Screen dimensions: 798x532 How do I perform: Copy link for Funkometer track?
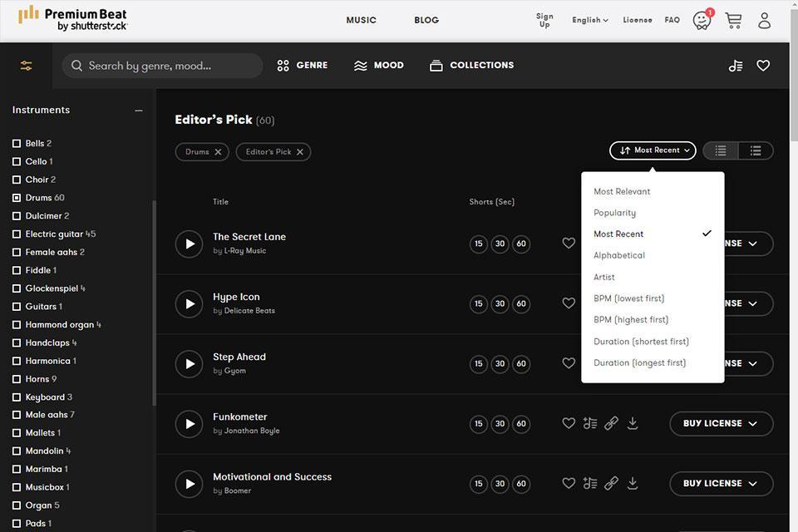pyautogui.click(x=611, y=423)
